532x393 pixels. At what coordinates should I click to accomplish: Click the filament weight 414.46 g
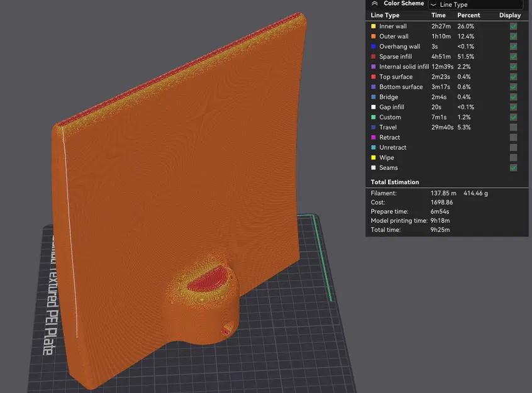click(x=475, y=193)
